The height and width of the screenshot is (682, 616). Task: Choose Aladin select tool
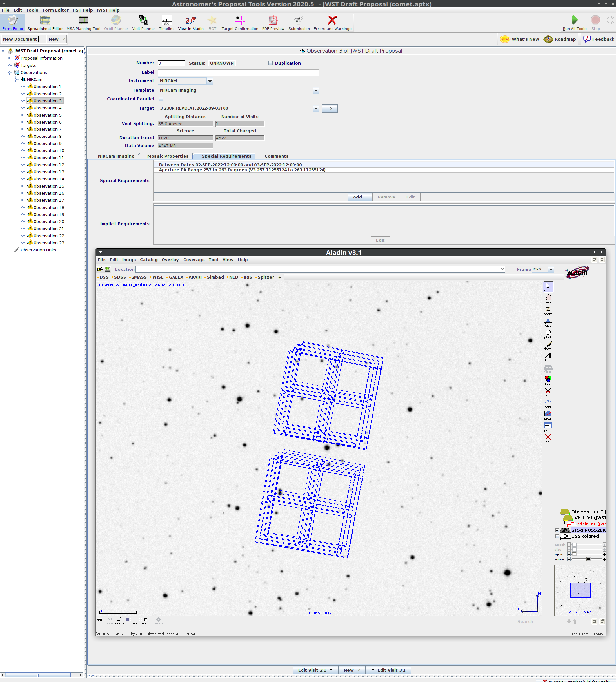[548, 287]
